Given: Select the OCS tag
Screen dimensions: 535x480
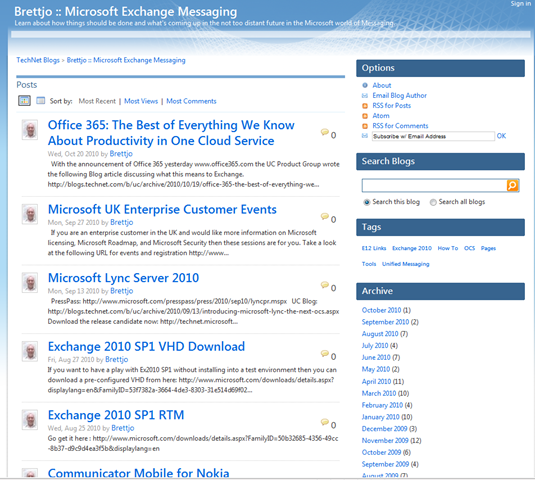Looking at the screenshot, I should coord(469,248).
